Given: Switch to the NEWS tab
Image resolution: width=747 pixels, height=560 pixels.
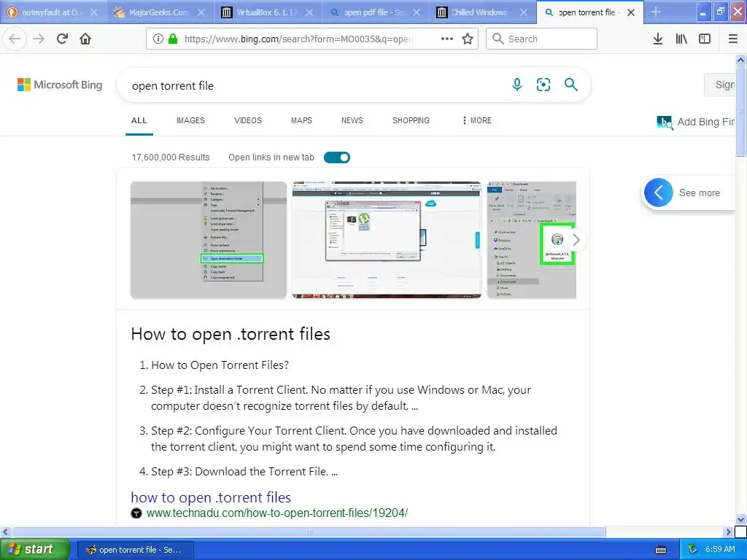Looking at the screenshot, I should (352, 120).
